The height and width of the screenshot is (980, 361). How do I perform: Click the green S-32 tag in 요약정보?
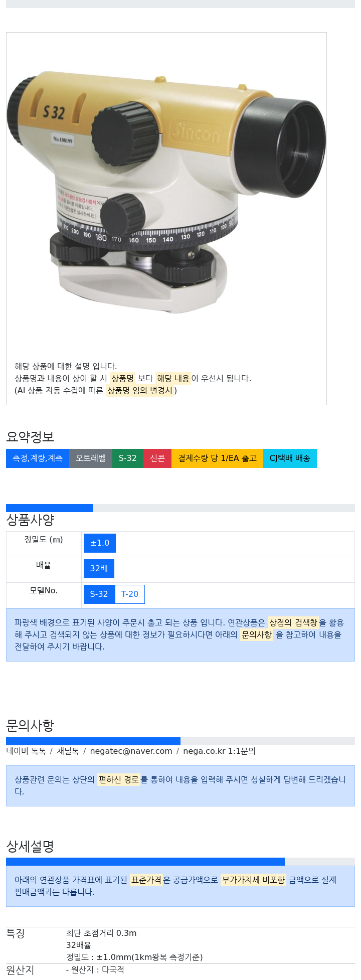[x=127, y=458]
